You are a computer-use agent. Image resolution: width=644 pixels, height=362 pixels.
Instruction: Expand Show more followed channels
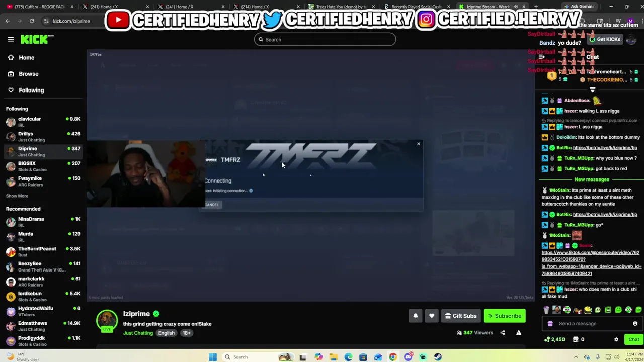[17, 196]
